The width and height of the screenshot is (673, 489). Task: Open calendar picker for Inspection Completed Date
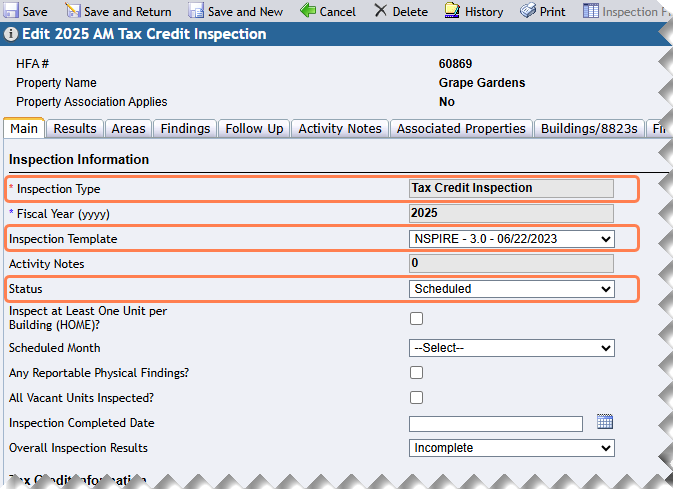click(x=605, y=422)
